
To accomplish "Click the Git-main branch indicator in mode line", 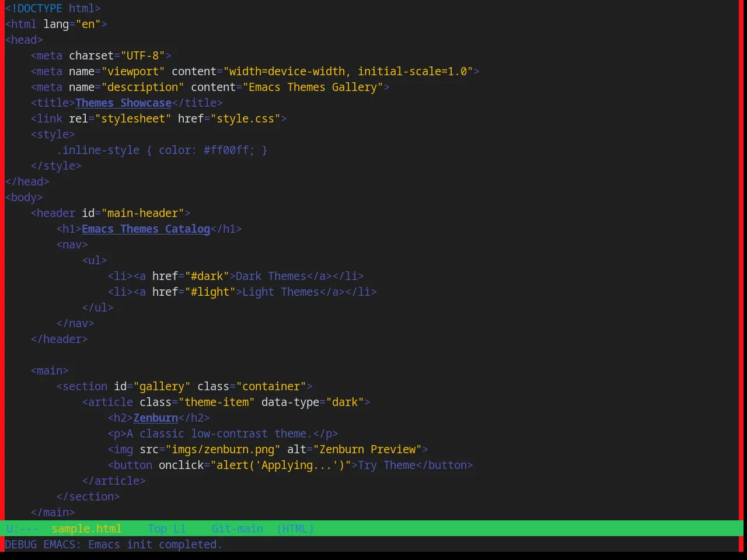I will pyautogui.click(x=238, y=528).
